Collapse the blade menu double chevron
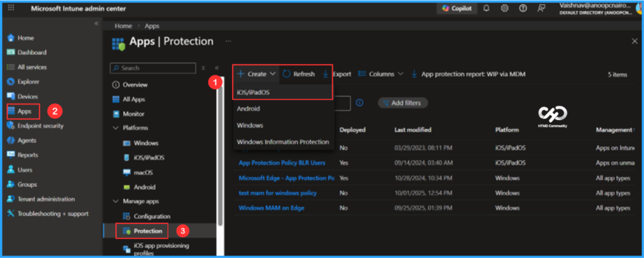Image resolution: width=644 pixels, height=258 pixels. [217, 68]
